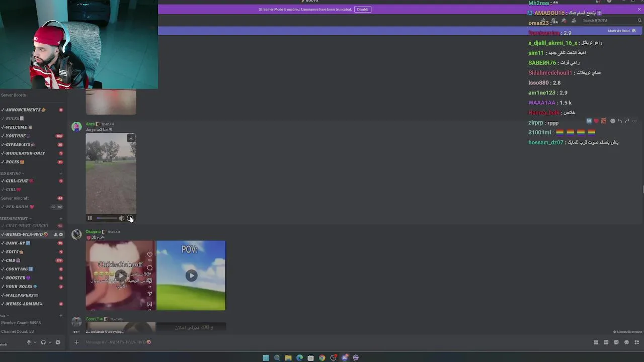Show pinned messages in the channel header
The height and width of the screenshot is (362, 644).
(563, 21)
